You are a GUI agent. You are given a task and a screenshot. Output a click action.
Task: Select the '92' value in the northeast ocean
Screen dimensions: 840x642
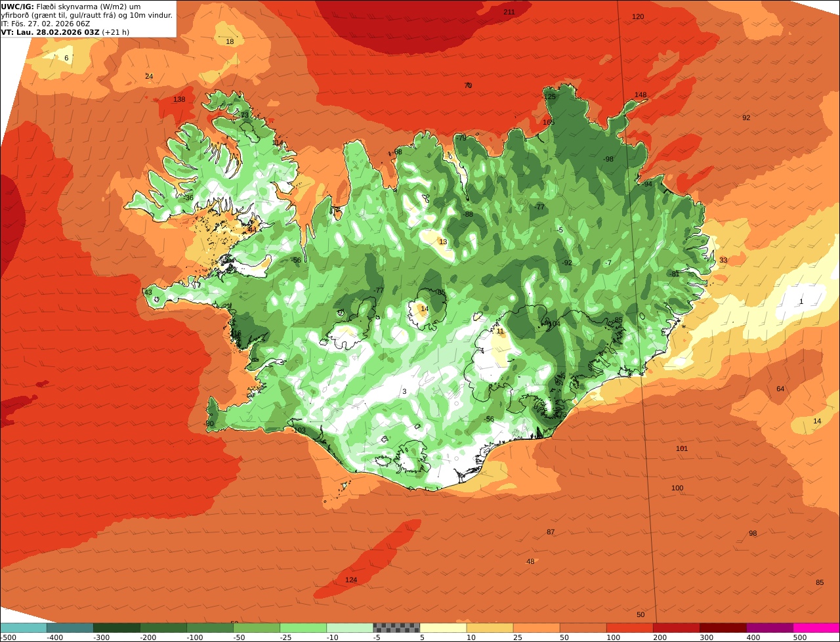click(x=746, y=118)
